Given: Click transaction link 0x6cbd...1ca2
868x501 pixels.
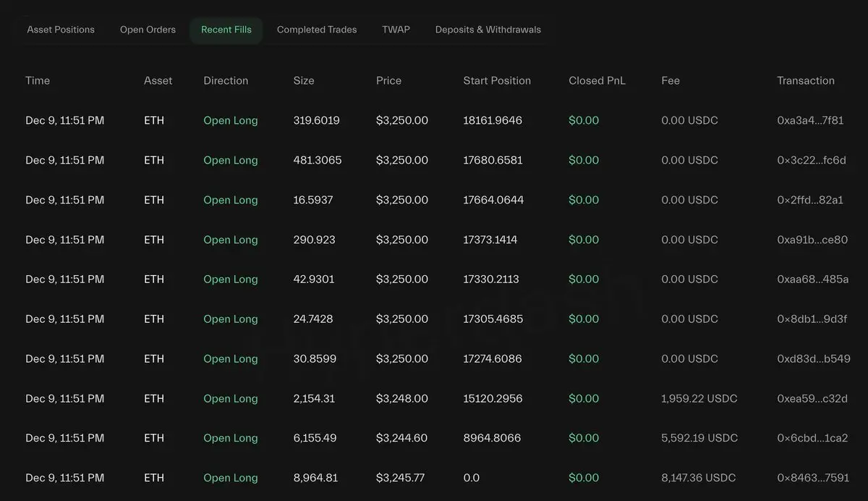Looking at the screenshot, I should 812,438.
